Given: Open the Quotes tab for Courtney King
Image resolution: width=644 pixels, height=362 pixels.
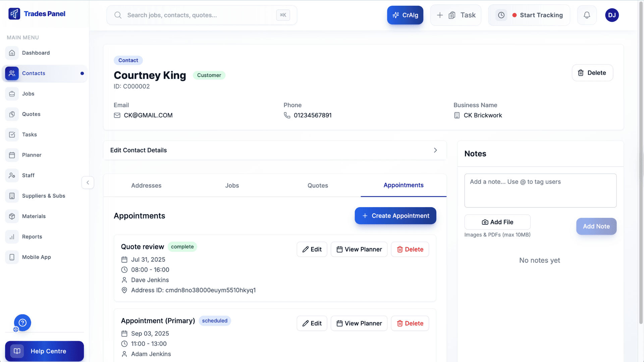Looking at the screenshot, I should point(317,185).
